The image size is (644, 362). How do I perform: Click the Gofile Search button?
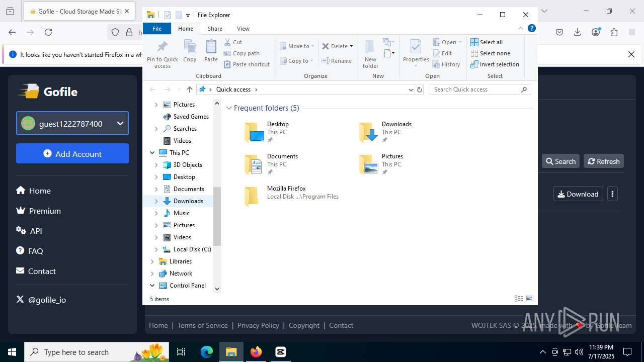pos(560,161)
